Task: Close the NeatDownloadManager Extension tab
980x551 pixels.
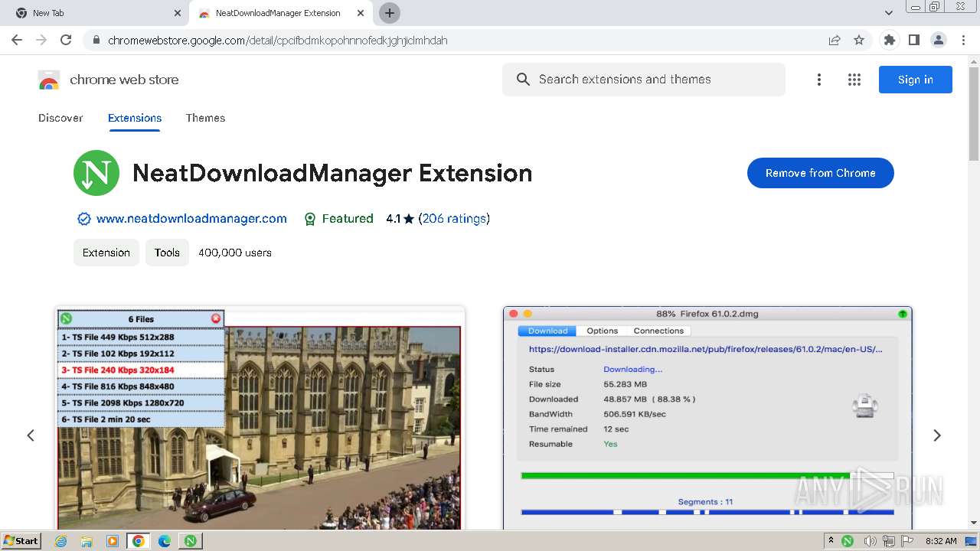Action: [x=361, y=13]
